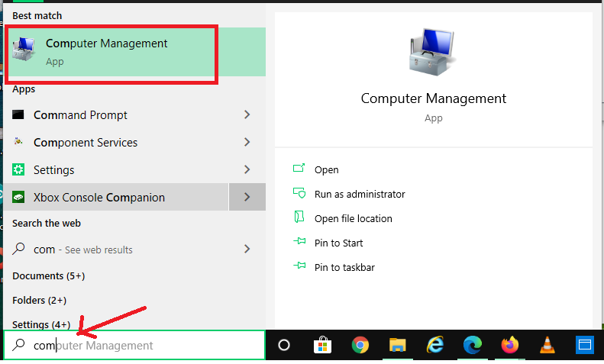Click the Open action icon
The width and height of the screenshot is (604, 364).
click(x=299, y=168)
